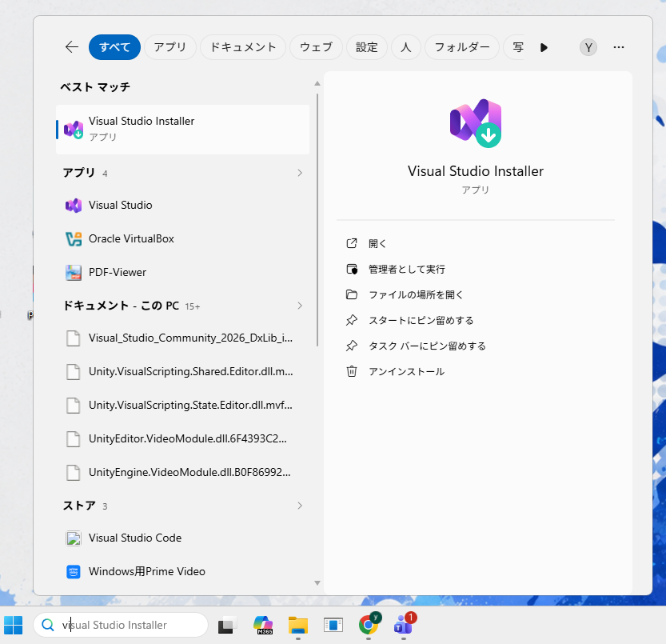Switch to the アプリ filter tab
This screenshot has height=644, width=666.
point(169,47)
